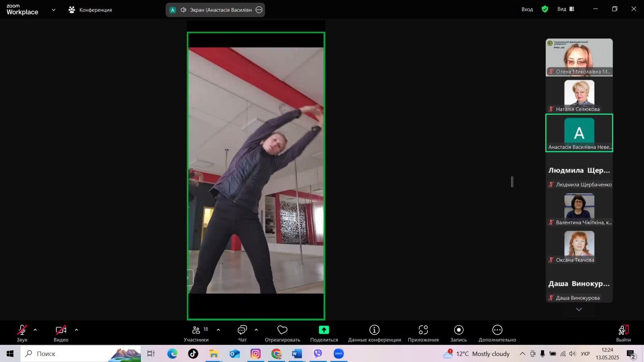644x362 pixels.
Task: Open the Chat panel icon
Action: pos(242,330)
